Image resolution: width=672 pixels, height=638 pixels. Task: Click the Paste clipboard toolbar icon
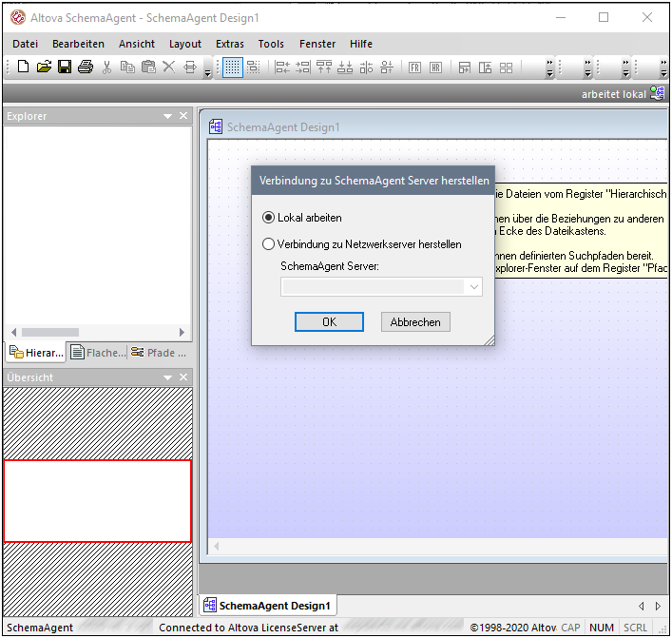pyautogui.click(x=148, y=67)
